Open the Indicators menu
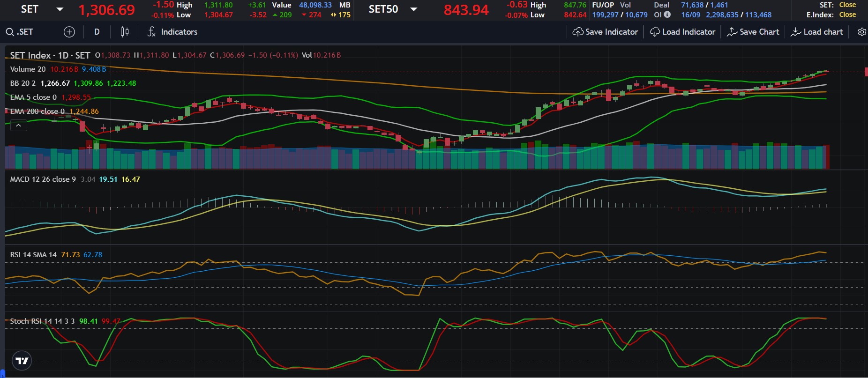Image resolution: width=868 pixels, height=378 pixels. 172,32
